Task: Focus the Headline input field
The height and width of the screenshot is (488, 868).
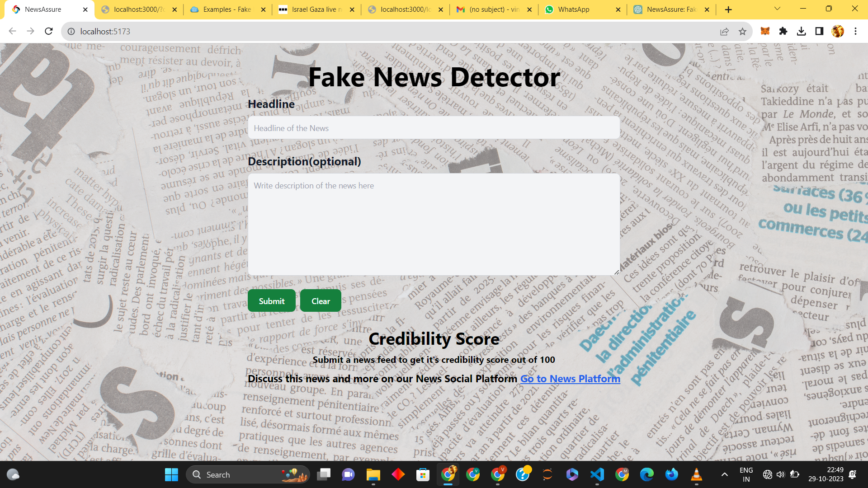Action: click(434, 128)
